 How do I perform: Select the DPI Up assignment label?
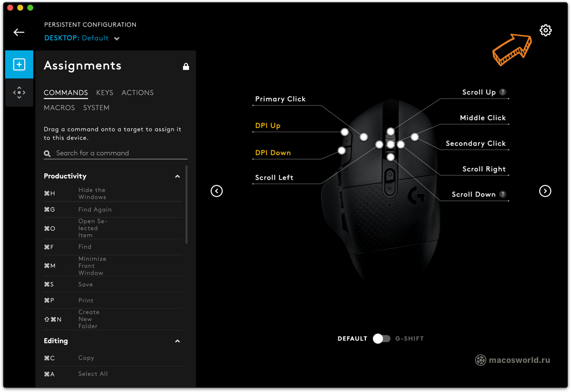(x=267, y=126)
